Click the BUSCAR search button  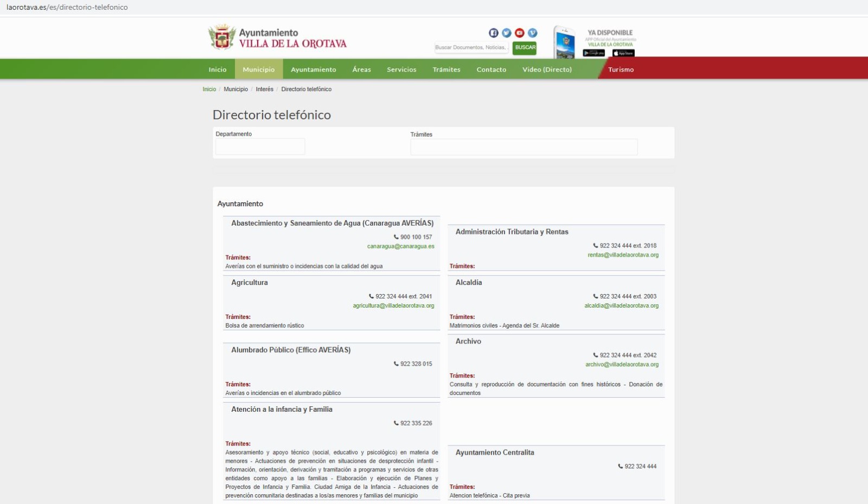pos(524,48)
